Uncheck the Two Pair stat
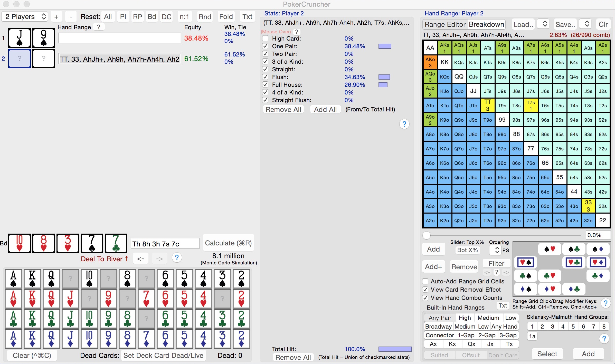615x364 pixels. (265, 54)
